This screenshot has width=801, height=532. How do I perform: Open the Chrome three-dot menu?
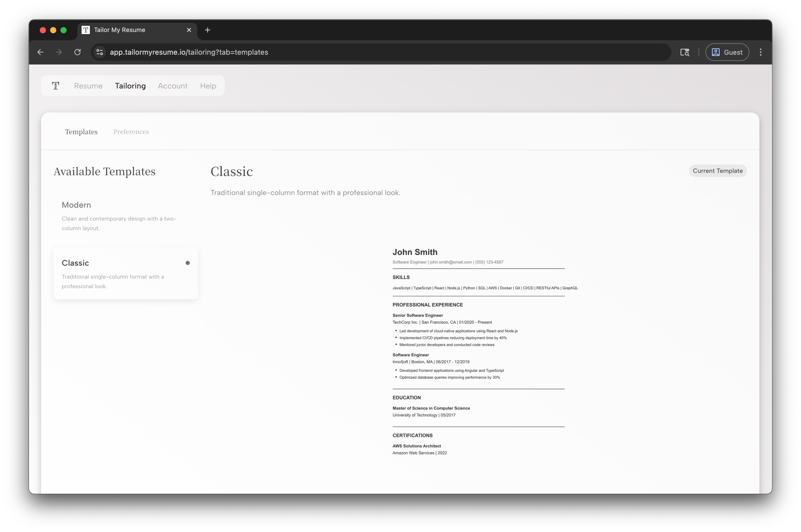tap(761, 52)
